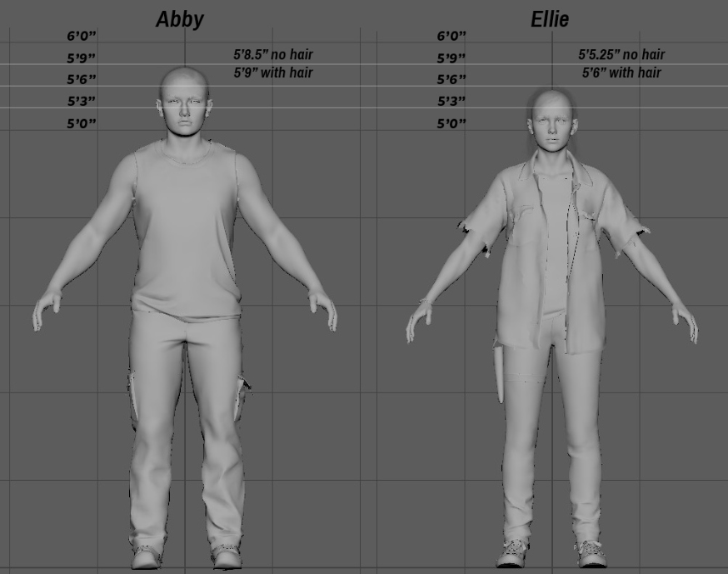This screenshot has height=574, width=728.
Task: Select the "5'6" with hair" label
Action: pos(621,72)
